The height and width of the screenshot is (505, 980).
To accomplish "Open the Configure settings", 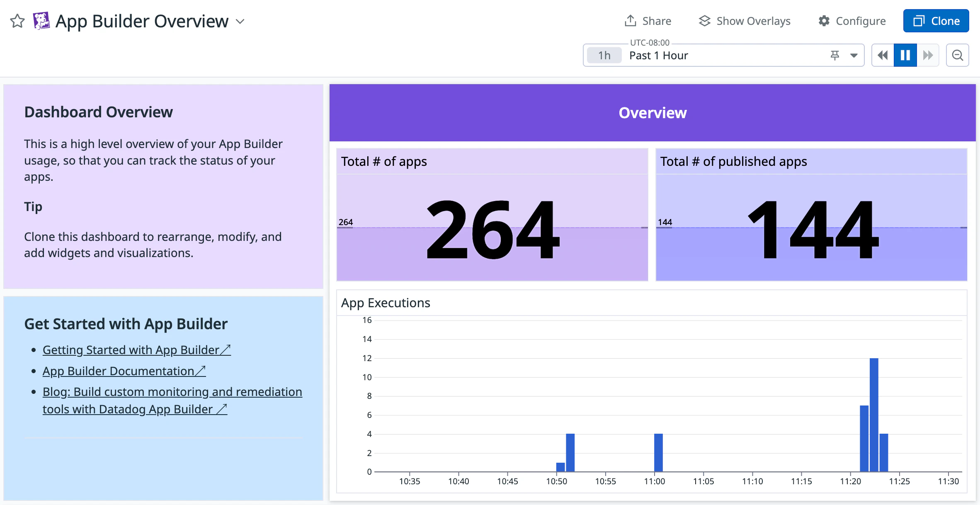I will pyautogui.click(x=852, y=21).
